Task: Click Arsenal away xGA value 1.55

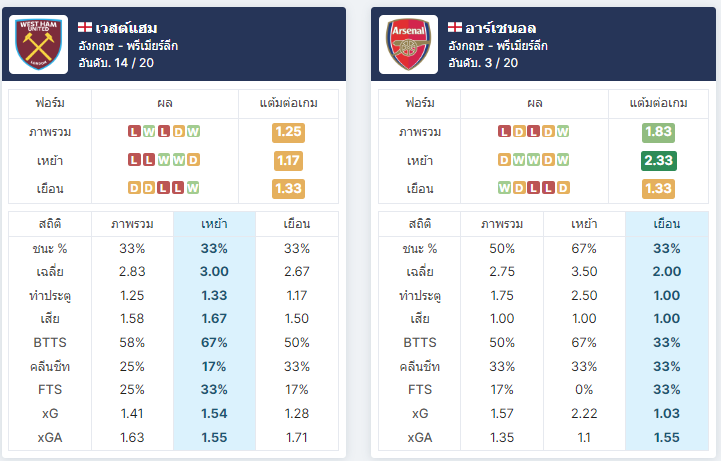Action: (667, 438)
